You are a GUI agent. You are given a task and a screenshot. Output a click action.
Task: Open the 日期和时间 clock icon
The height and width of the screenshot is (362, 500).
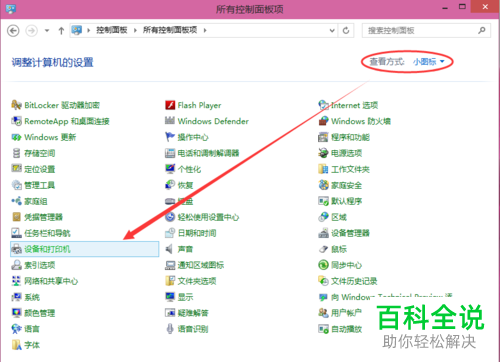pos(170,233)
